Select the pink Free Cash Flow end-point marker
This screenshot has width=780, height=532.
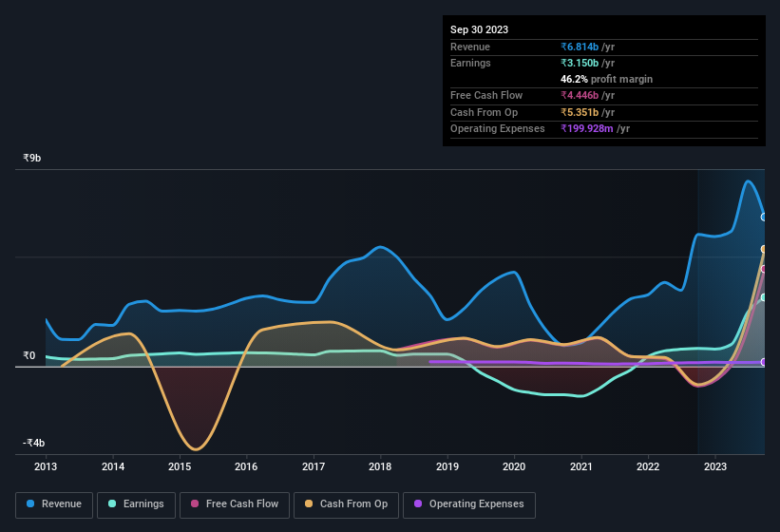[764, 269]
